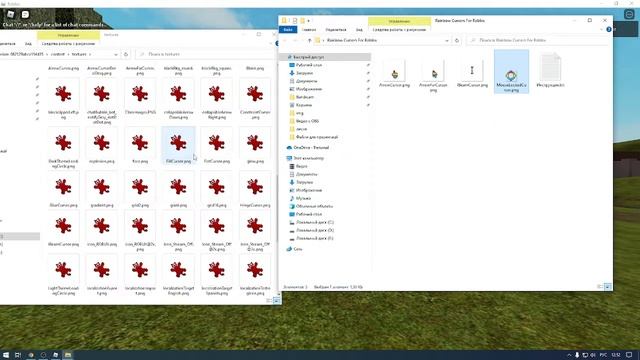The width and height of the screenshot is (640, 360).
Task: Click search box in textures window
Action: [x=206, y=54]
